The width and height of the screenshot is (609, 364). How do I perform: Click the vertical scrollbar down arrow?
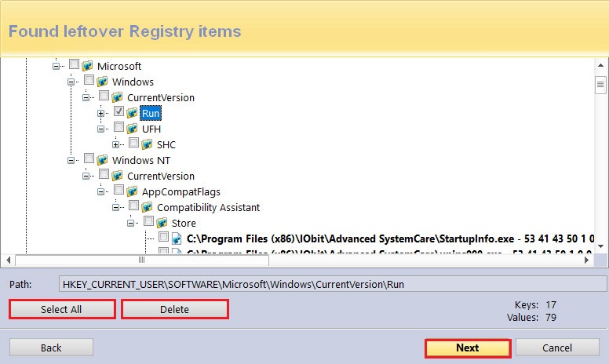[x=600, y=246]
